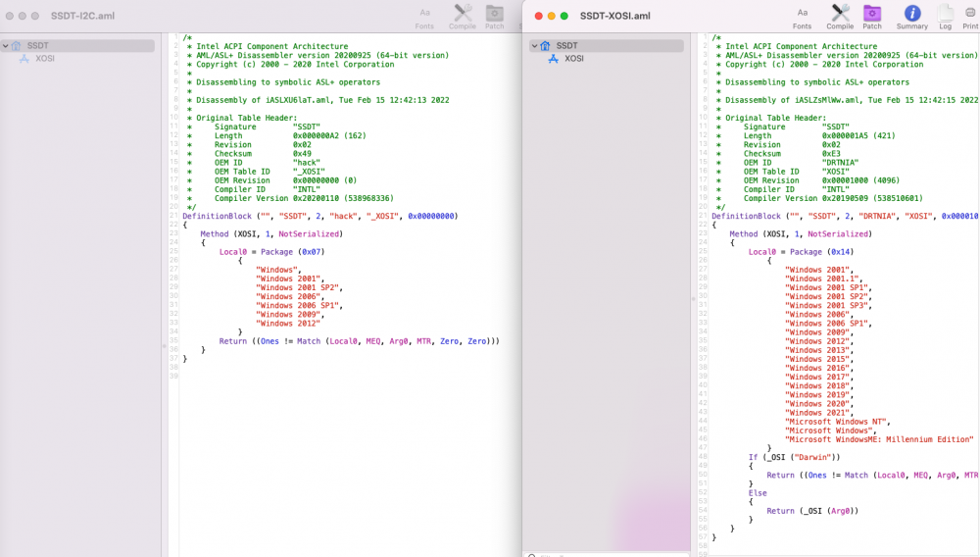The width and height of the screenshot is (980, 557).
Task: Show the Summary for SSDT-XOSI.aml
Action: (911, 18)
